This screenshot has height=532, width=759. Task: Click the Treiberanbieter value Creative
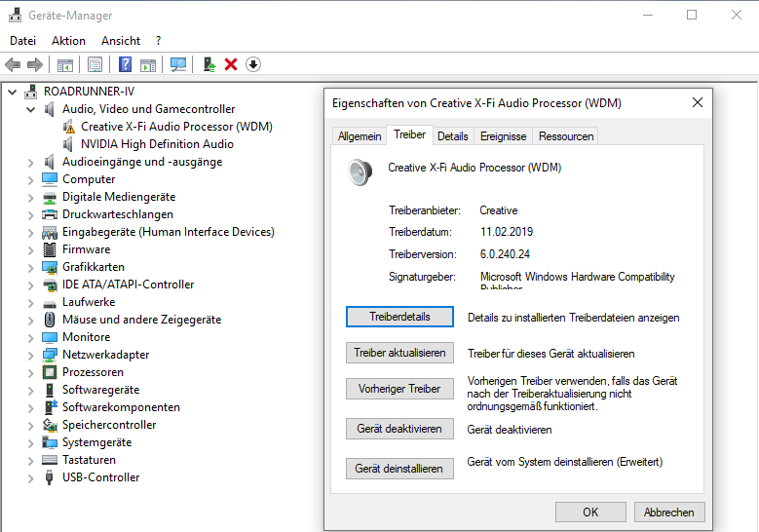[499, 210]
